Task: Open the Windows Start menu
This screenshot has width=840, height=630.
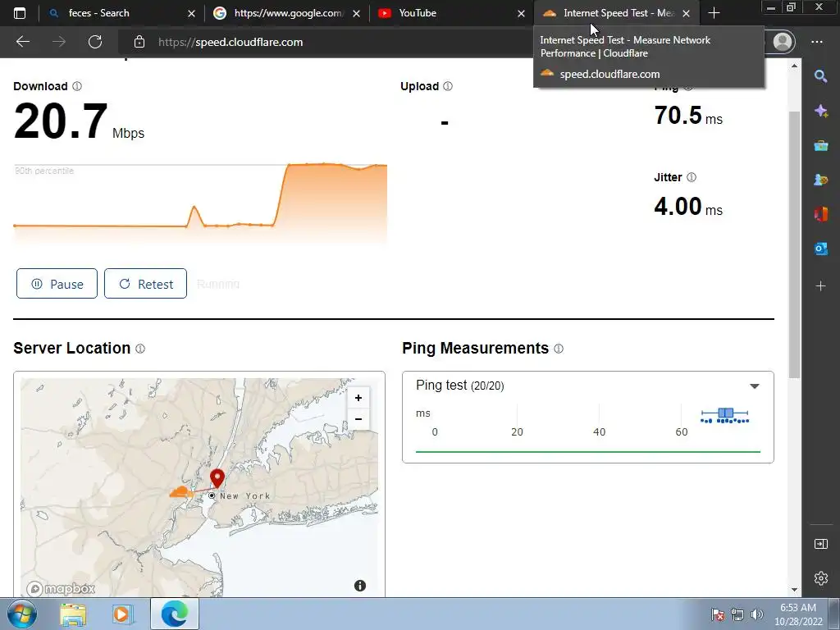Action: (22, 614)
